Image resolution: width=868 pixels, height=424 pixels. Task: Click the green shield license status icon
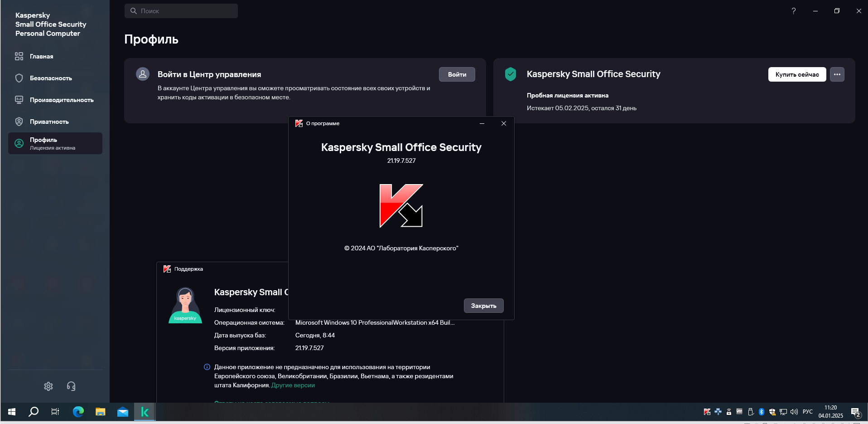point(511,74)
